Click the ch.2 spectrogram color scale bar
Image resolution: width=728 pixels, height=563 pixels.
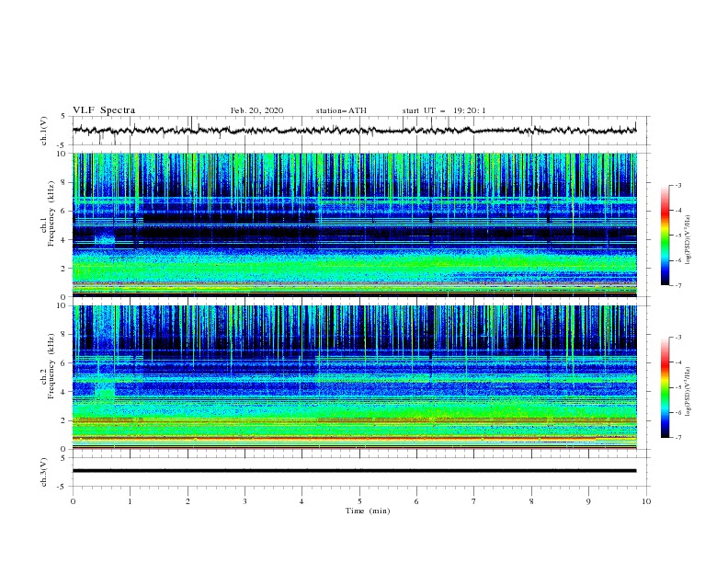665,387
